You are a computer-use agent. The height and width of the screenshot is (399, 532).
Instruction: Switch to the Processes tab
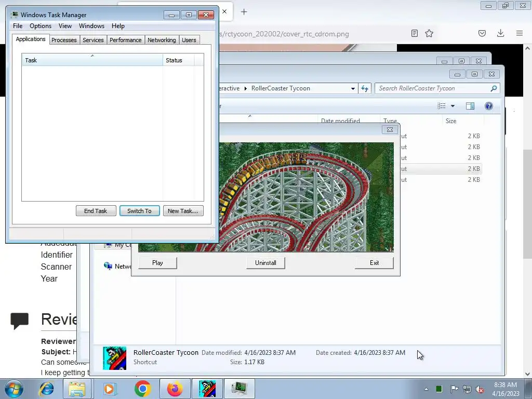click(x=64, y=40)
